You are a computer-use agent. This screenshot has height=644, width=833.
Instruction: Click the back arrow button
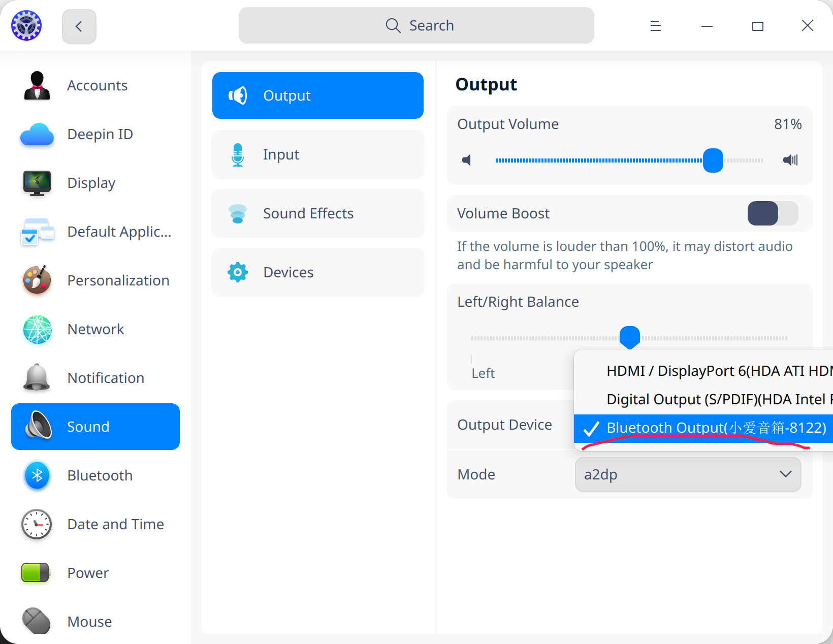(x=79, y=26)
